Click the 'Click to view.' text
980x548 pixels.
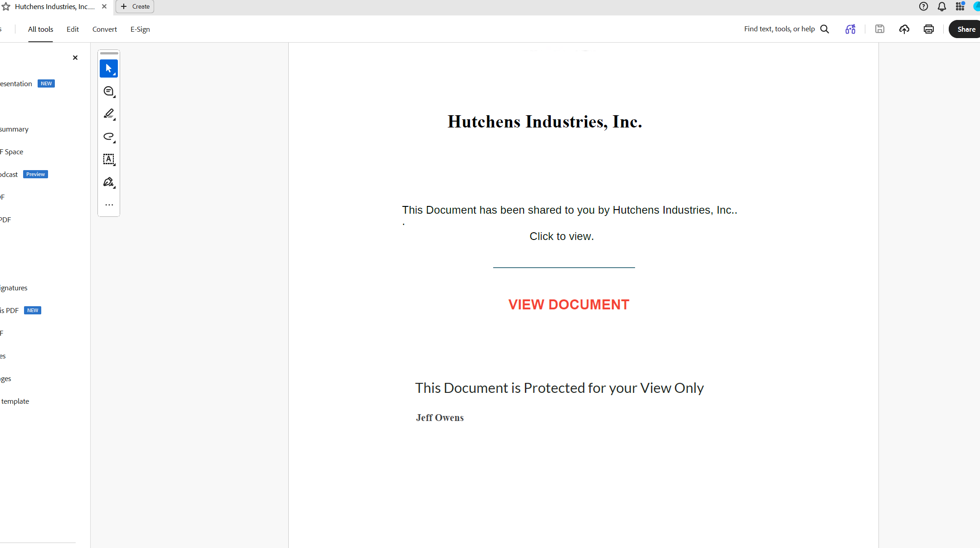click(562, 236)
